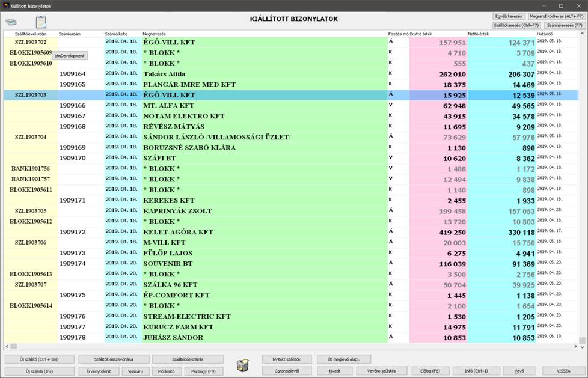Click delivery note number SZL1903702

31,42
